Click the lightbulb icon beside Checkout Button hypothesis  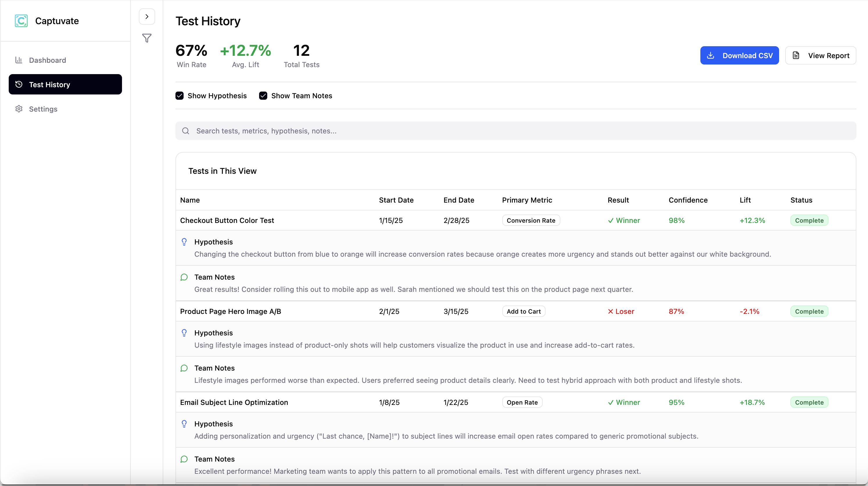coord(184,242)
